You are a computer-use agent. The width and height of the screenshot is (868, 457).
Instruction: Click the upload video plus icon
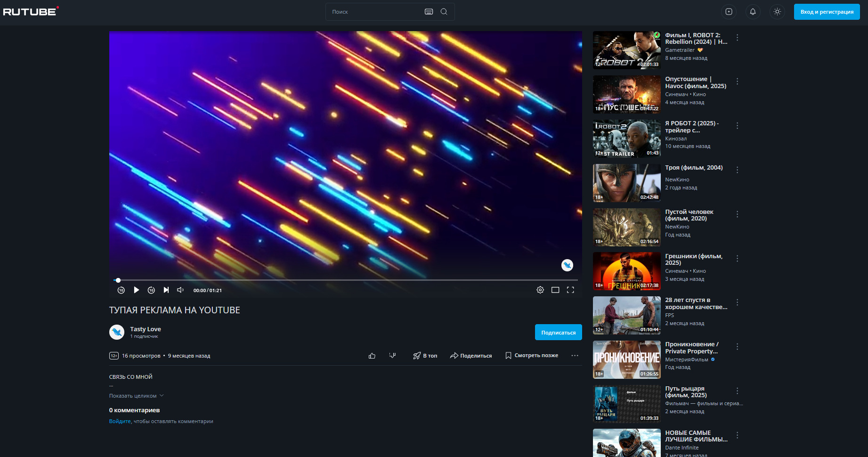tap(729, 12)
